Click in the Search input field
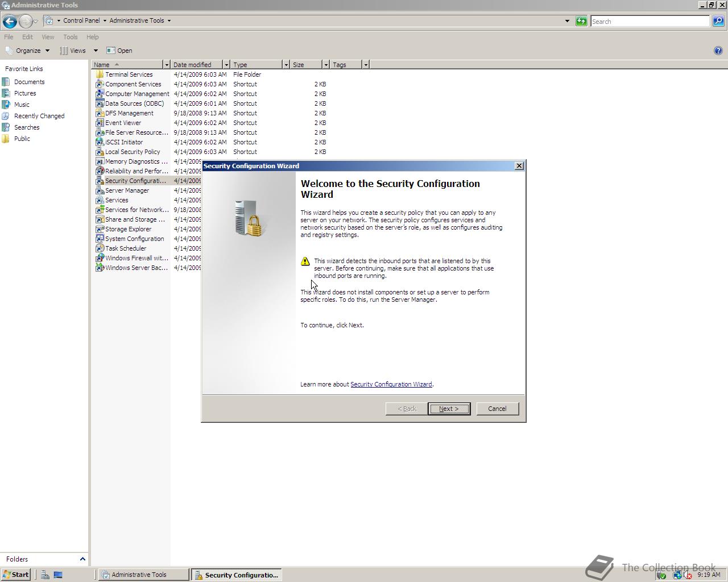Viewport: 728px width, 582px height. tap(650, 21)
